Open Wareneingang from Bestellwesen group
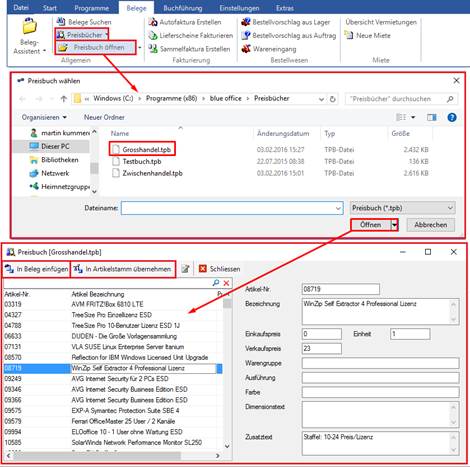 (269, 49)
